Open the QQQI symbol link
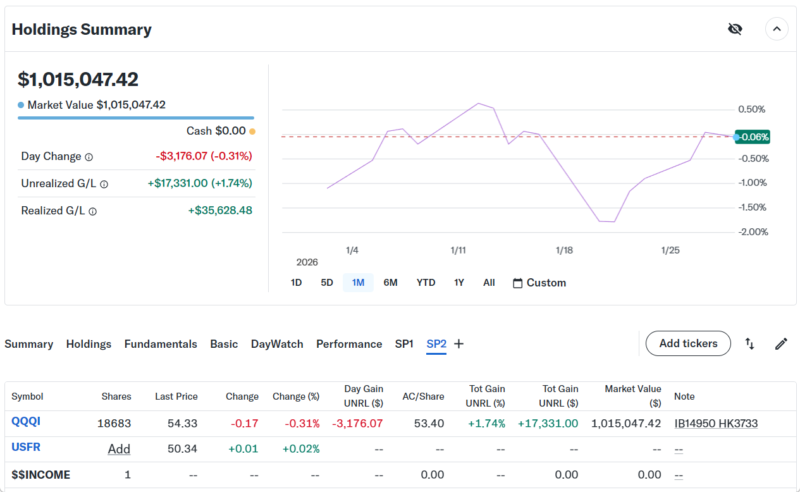This screenshot has height=492, width=800. 27,423
